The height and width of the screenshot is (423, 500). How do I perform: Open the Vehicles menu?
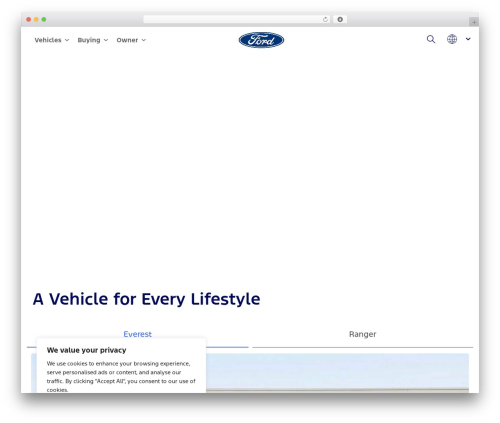point(48,40)
